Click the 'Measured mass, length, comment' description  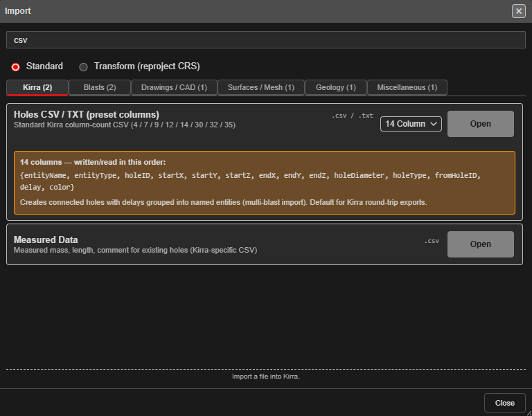tap(135, 250)
